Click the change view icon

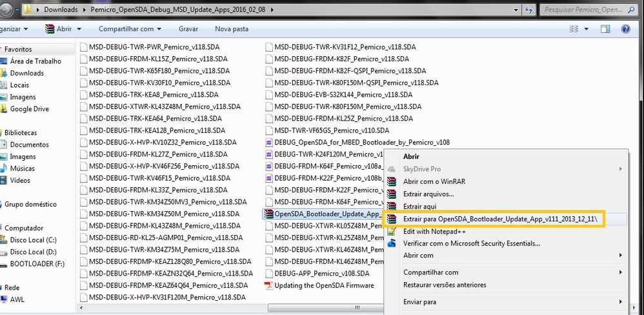(574, 29)
